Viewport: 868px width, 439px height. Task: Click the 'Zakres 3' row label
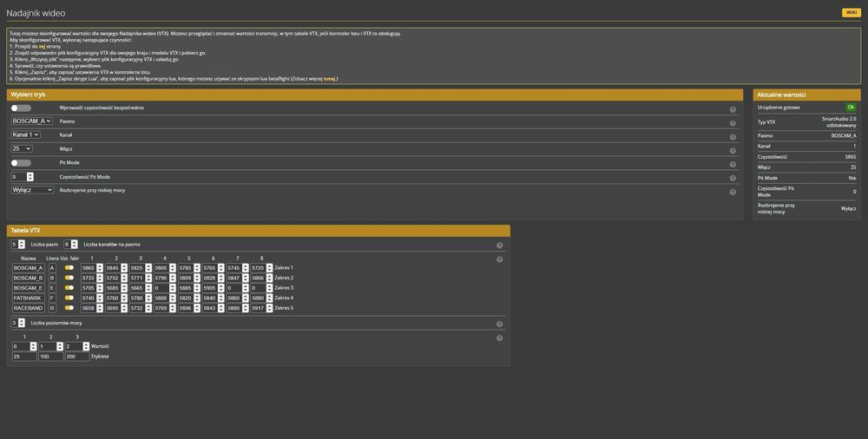(284, 288)
